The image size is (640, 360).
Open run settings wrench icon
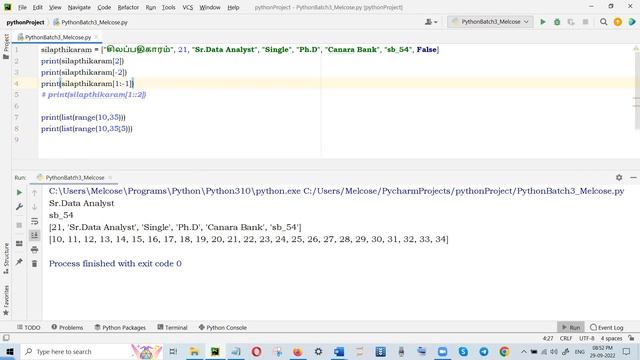[x=19, y=207]
